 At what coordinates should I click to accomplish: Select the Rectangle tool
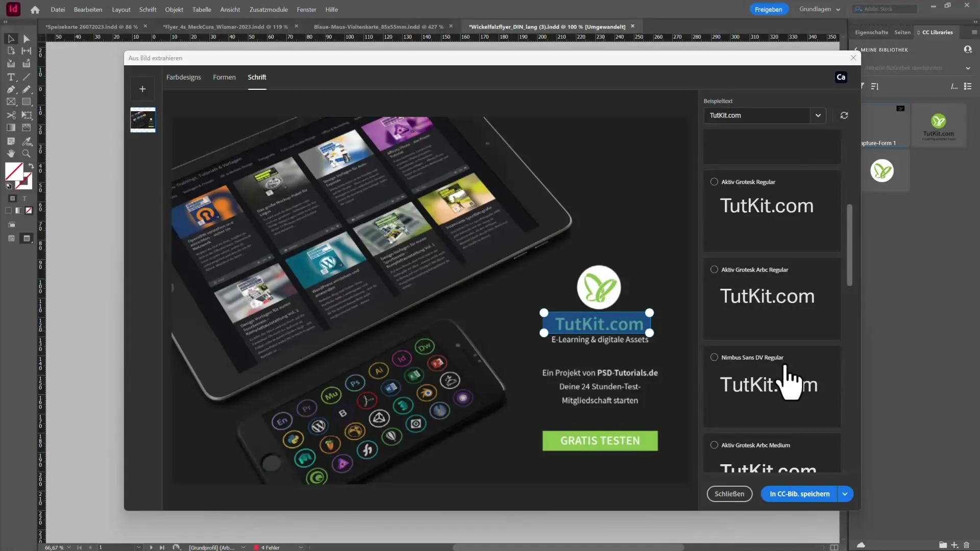pyautogui.click(x=27, y=102)
